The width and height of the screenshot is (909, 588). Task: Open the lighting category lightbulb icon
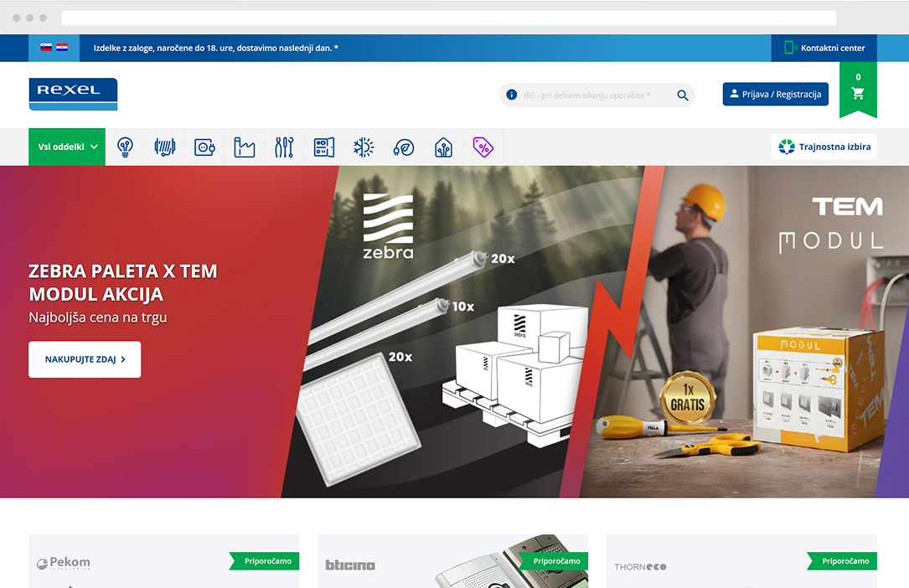pos(125,147)
